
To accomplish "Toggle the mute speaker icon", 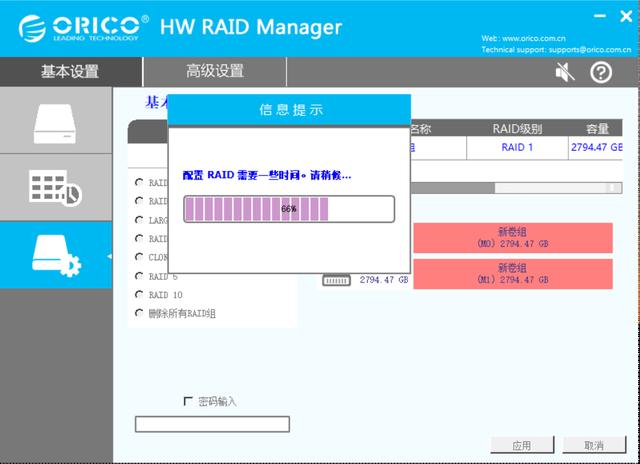I will tap(565, 73).
